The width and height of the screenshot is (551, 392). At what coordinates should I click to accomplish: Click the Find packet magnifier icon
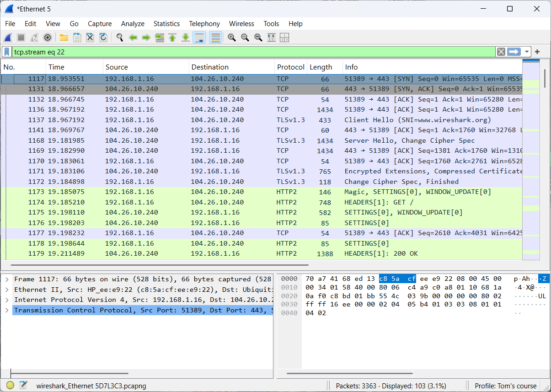(120, 38)
